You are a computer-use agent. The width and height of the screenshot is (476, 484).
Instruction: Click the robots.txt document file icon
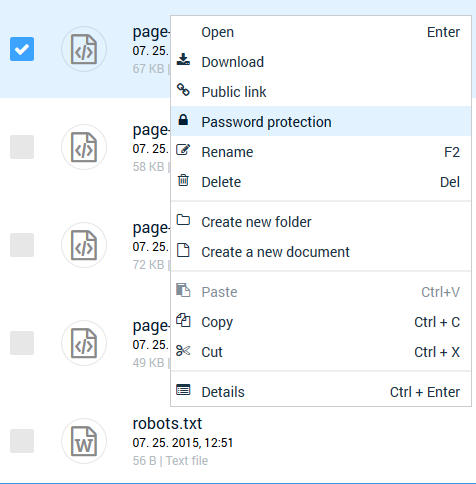tap(84, 441)
